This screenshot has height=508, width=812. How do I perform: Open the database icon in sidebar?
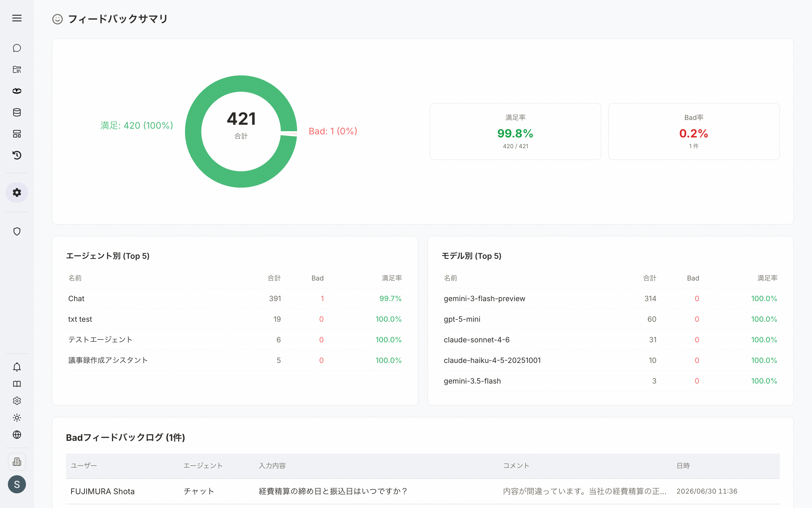[17, 113]
